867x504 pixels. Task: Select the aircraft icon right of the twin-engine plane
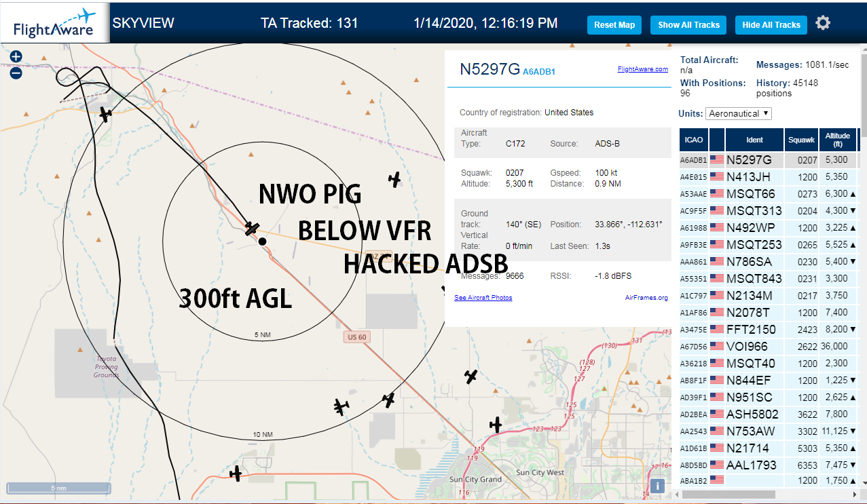388,400
